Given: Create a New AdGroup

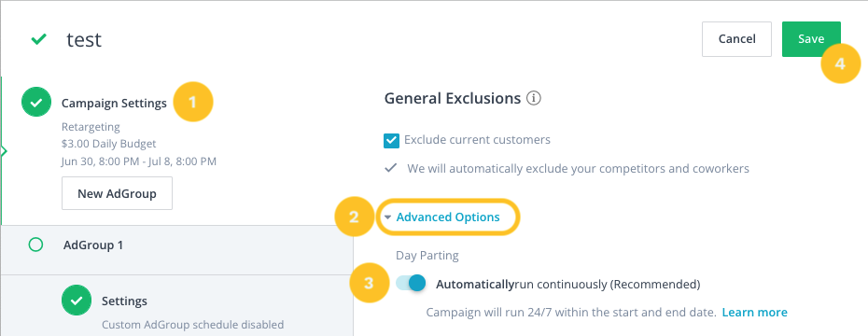Looking at the screenshot, I should 117,193.
